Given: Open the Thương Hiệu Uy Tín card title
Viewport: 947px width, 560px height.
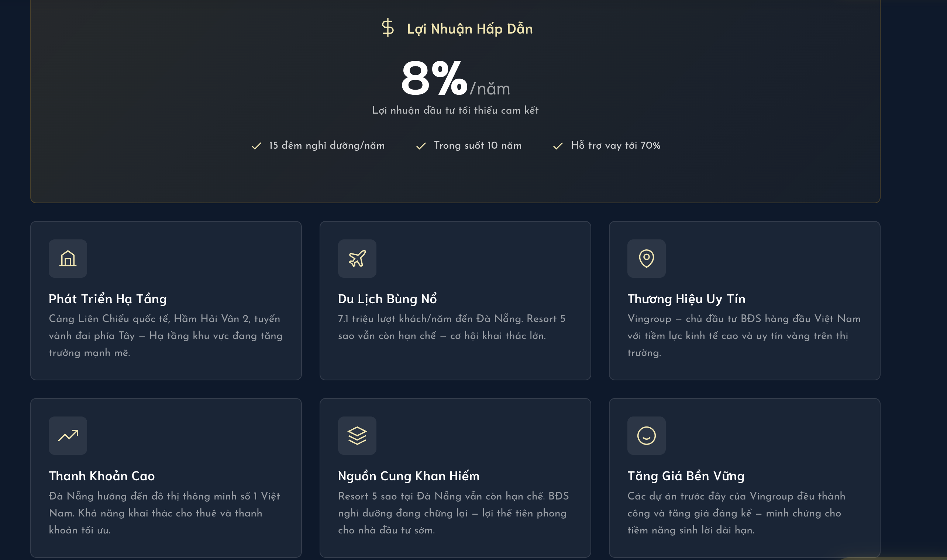Looking at the screenshot, I should [686, 299].
